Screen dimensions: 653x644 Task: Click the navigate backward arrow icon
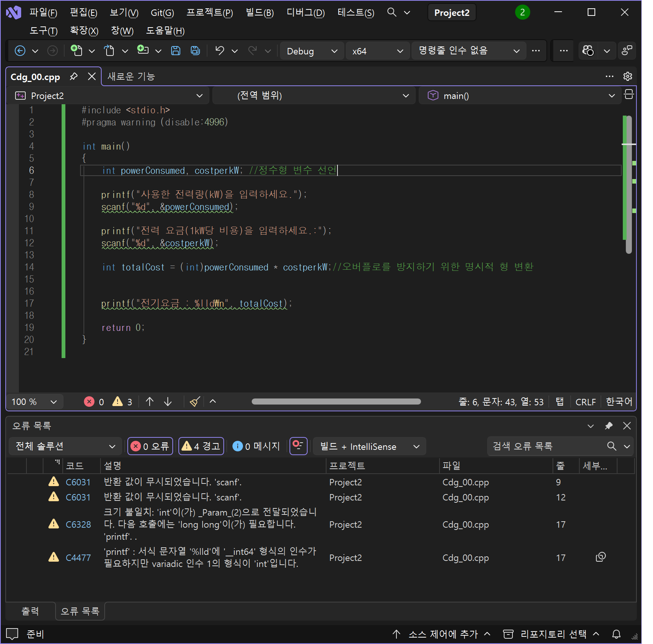(x=20, y=51)
